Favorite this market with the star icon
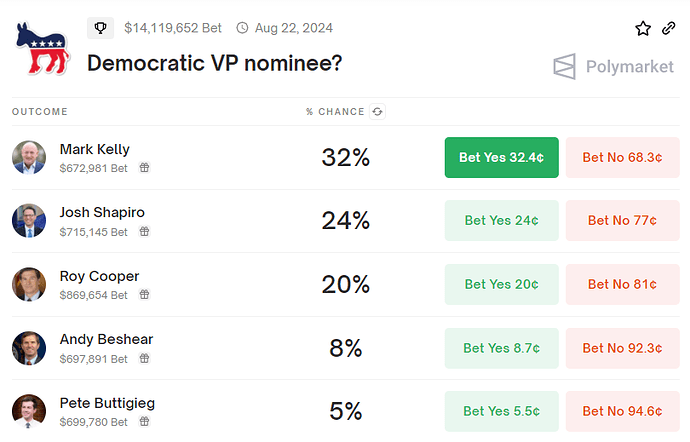The image size is (690, 442). pos(643,29)
